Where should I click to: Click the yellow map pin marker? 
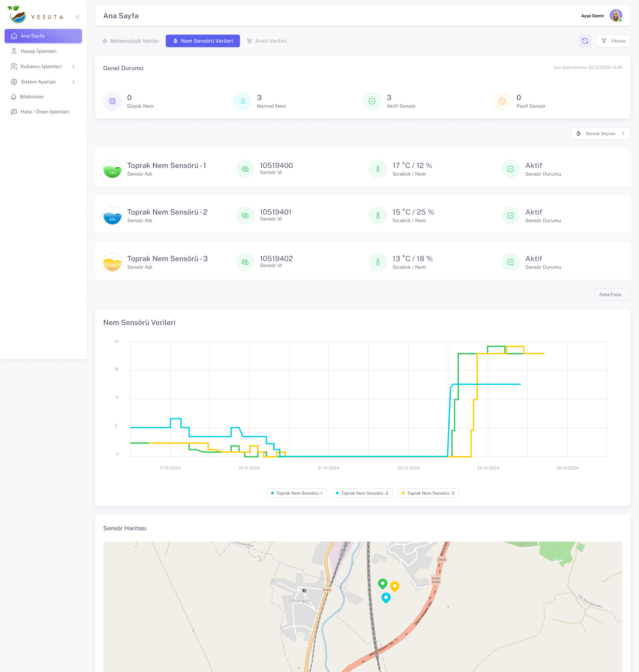point(394,586)
